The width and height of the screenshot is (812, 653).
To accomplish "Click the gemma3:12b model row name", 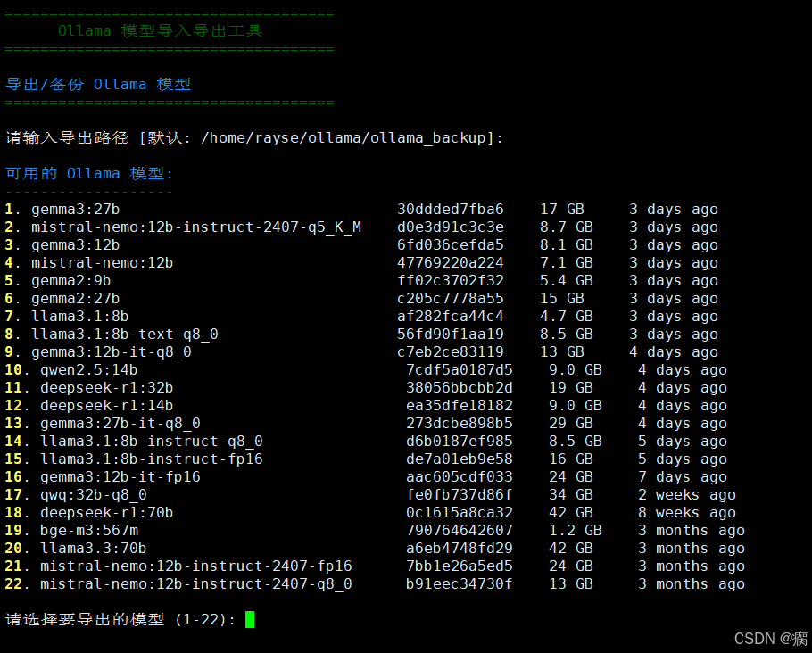I will click(76, 245).
